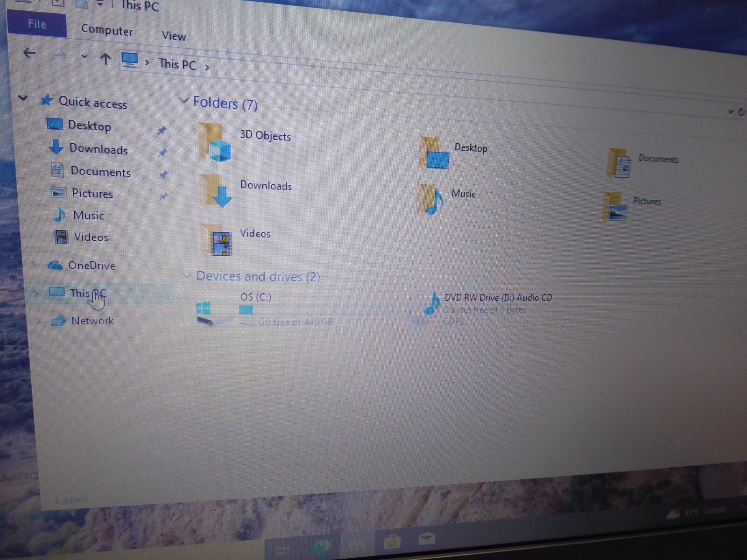This screenshot has width=747, height=560.
Task: Select the Documents folder icon in Folders
Action: (x=620, y=164)
